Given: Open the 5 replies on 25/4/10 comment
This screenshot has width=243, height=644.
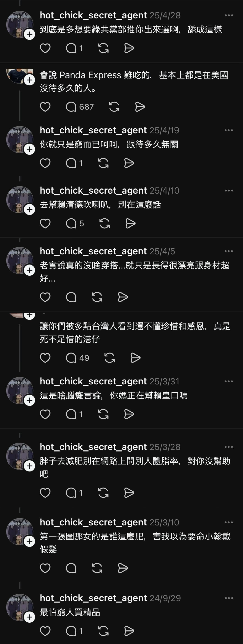Looking at the screenshot, I should pyautogui.click(x=75, y=223).
